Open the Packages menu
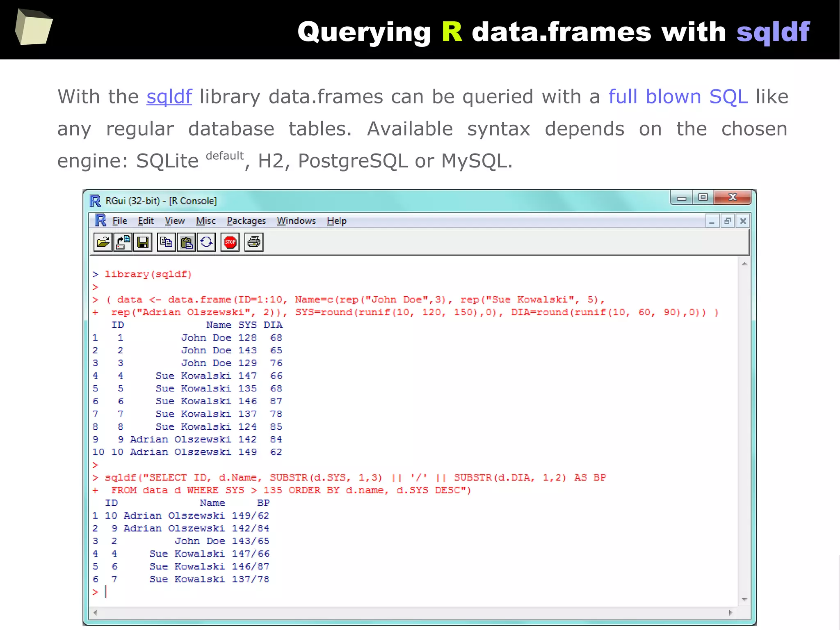 coord(246,221)
